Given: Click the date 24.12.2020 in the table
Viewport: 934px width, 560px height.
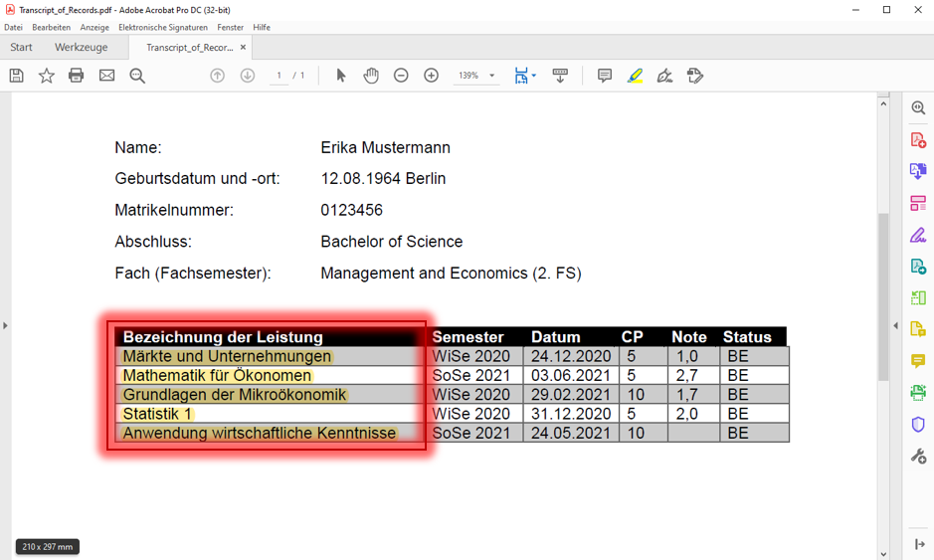Looking at the screenshot, I should tap(571, 356).
